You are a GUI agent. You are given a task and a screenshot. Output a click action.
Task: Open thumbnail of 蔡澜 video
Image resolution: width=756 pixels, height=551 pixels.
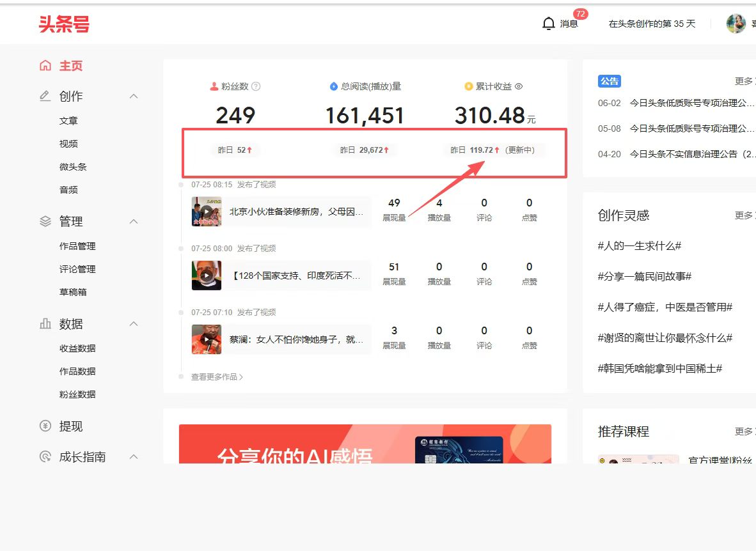point(207,339)
